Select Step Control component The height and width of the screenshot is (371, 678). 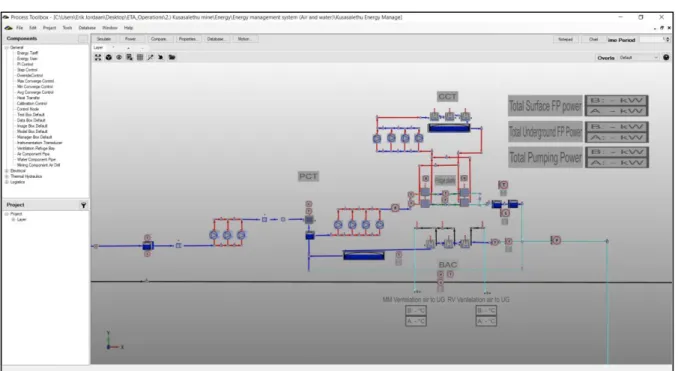coord(27,70)
